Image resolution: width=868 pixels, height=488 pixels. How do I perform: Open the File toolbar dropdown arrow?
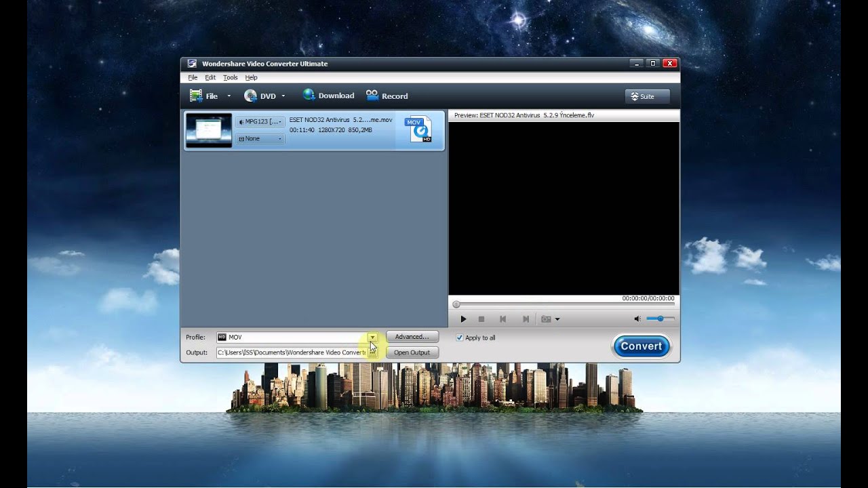pyautogui.click(x=229, y=96)
